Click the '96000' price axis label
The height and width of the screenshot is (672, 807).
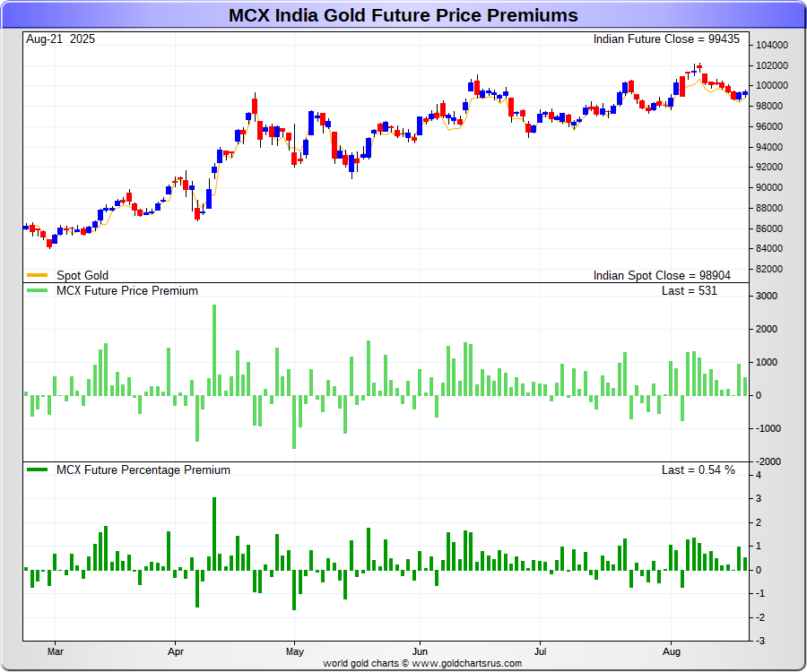pos(769,126)
